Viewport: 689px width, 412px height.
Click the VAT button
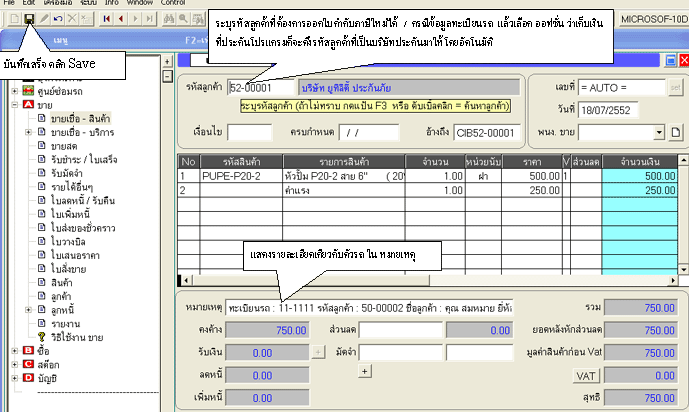585,376
